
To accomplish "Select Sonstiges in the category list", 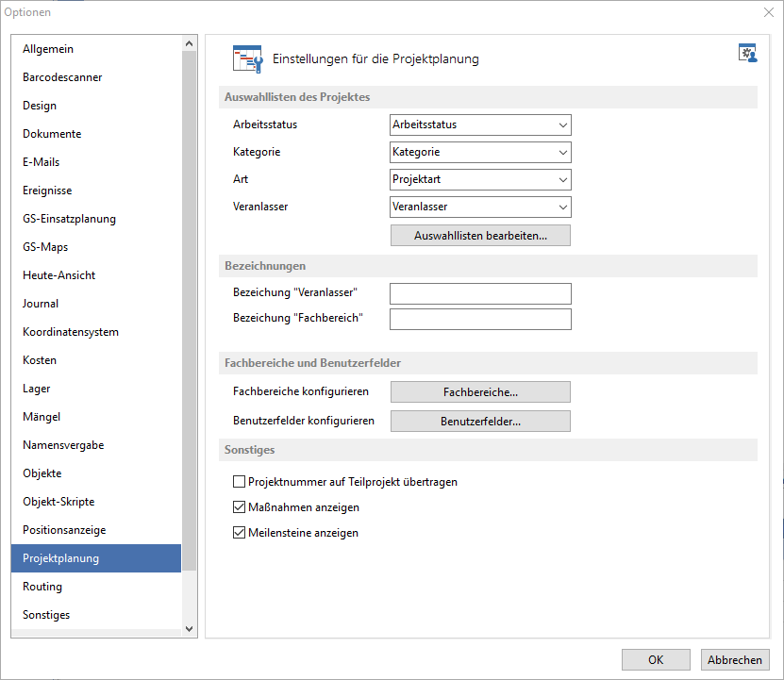I will point(96,615).
